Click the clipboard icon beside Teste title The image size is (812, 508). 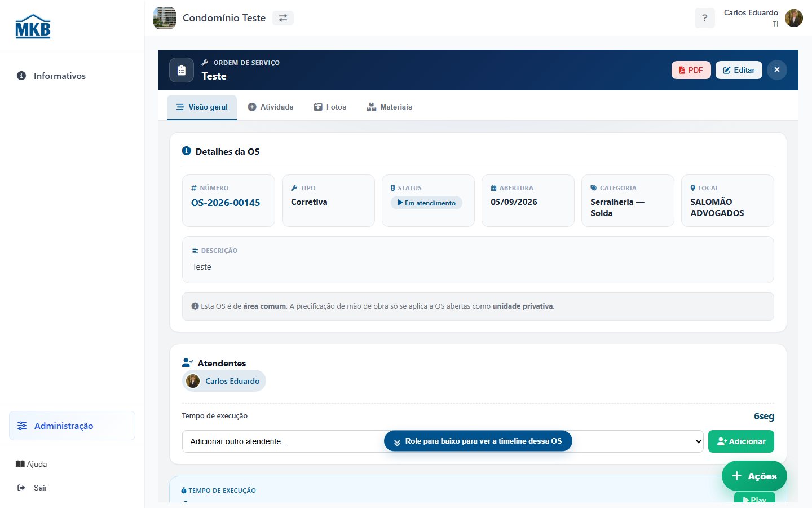click(182, 70)
